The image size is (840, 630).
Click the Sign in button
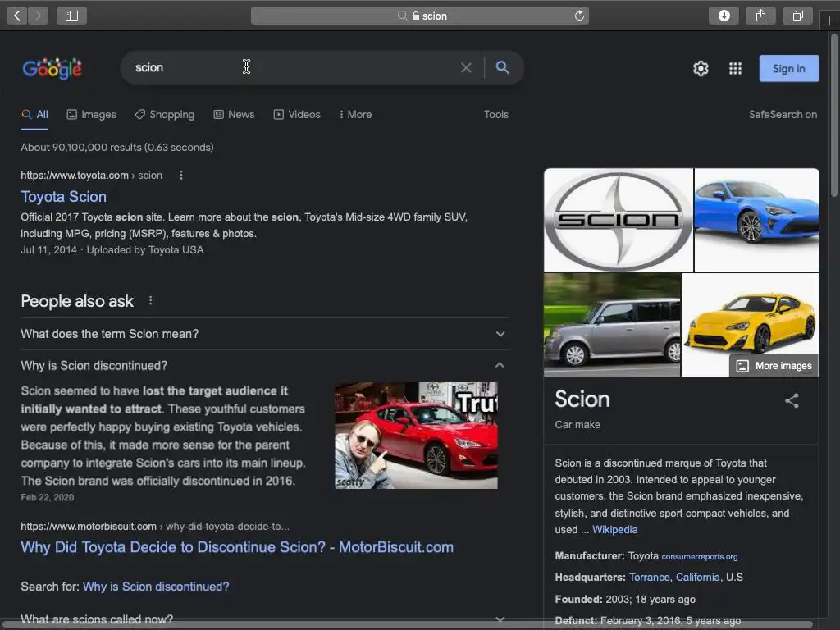pyautogui.click(x=788, y=69)
